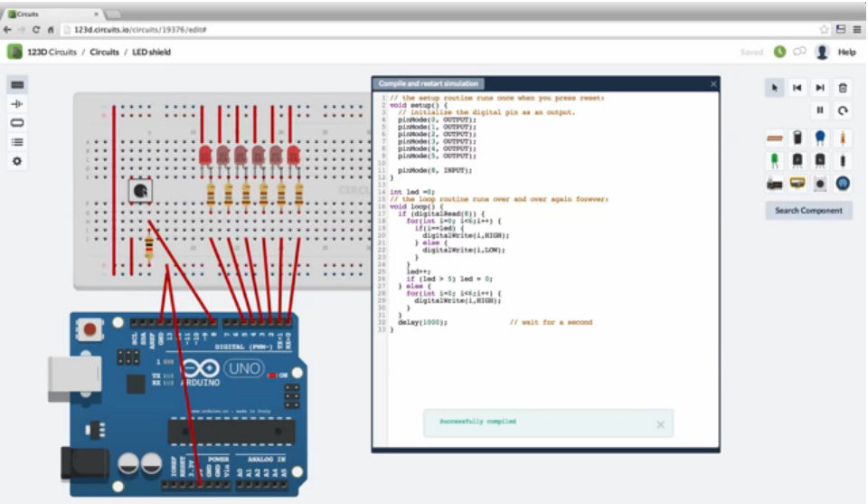
Task: Pick the black electrolytic capacitor component
Action: point(797,138)
